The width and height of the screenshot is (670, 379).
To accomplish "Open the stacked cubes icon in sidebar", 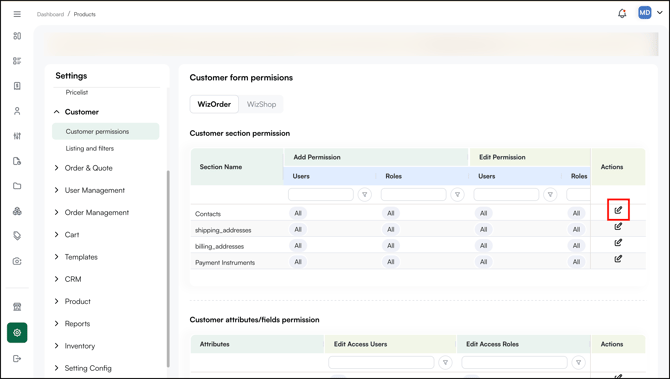I will click(x=17, y=211).
